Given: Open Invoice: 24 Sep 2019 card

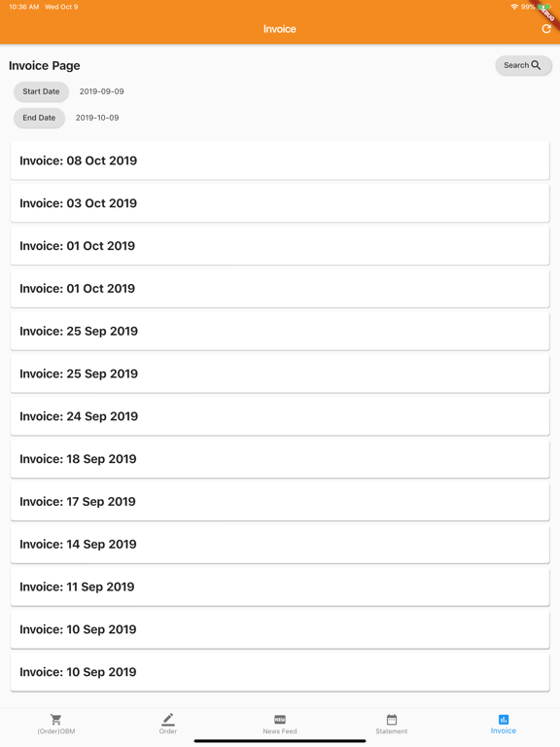Looking at the screenshot, I should [x=280, y=416].
